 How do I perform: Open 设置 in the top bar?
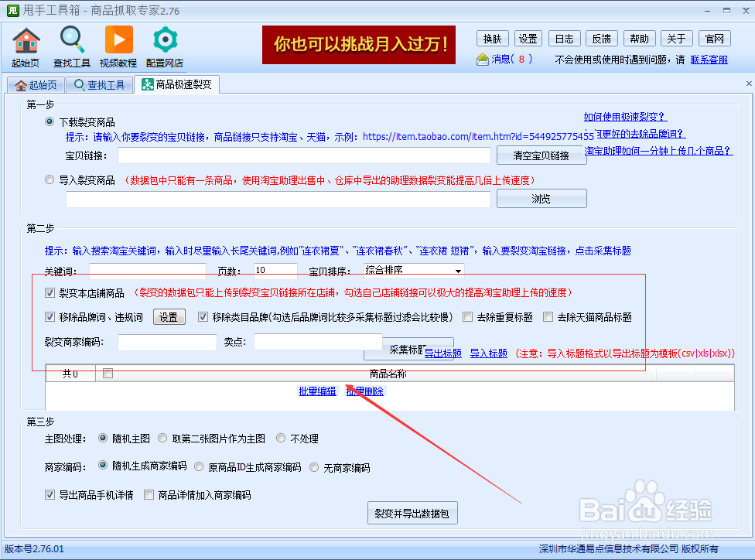click(528, 39)
